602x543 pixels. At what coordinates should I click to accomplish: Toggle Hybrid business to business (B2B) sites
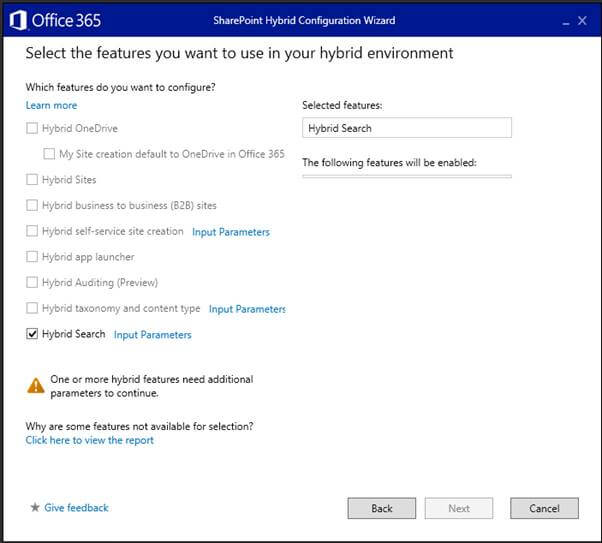32,205
